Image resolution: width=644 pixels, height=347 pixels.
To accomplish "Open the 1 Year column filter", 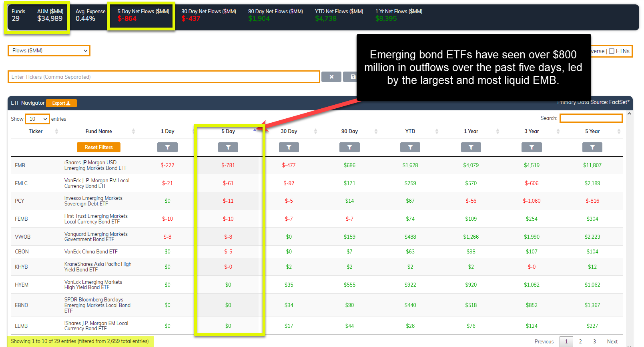I will point(471,148).
